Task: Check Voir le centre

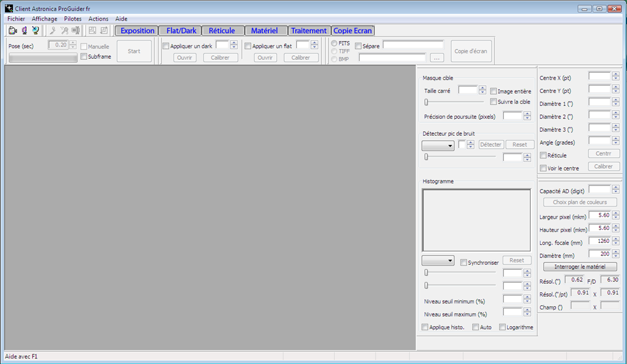Action: coord(543,168)
